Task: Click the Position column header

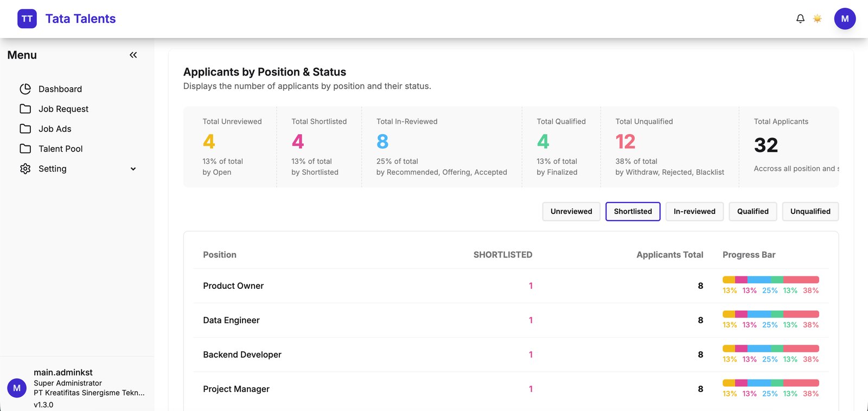Action: [x=220, y=255]
